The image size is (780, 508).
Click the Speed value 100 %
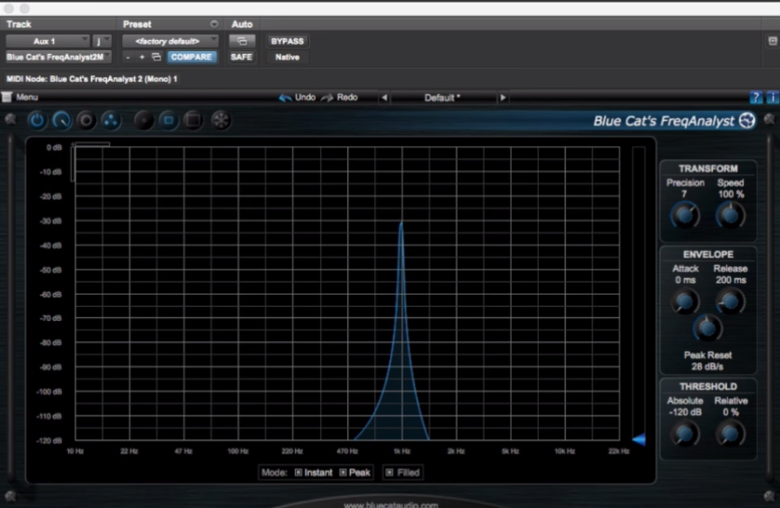coord(731,194)
